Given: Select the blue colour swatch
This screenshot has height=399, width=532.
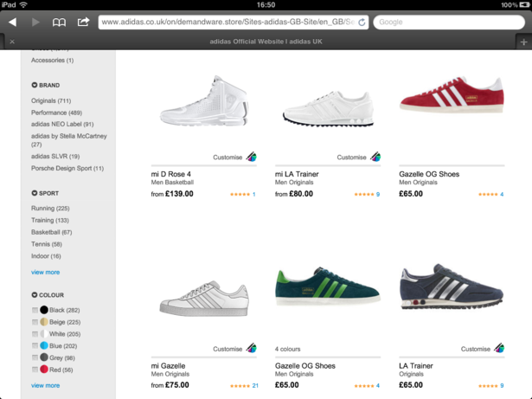Looking at the screenshot, I should tap(44, 345).
